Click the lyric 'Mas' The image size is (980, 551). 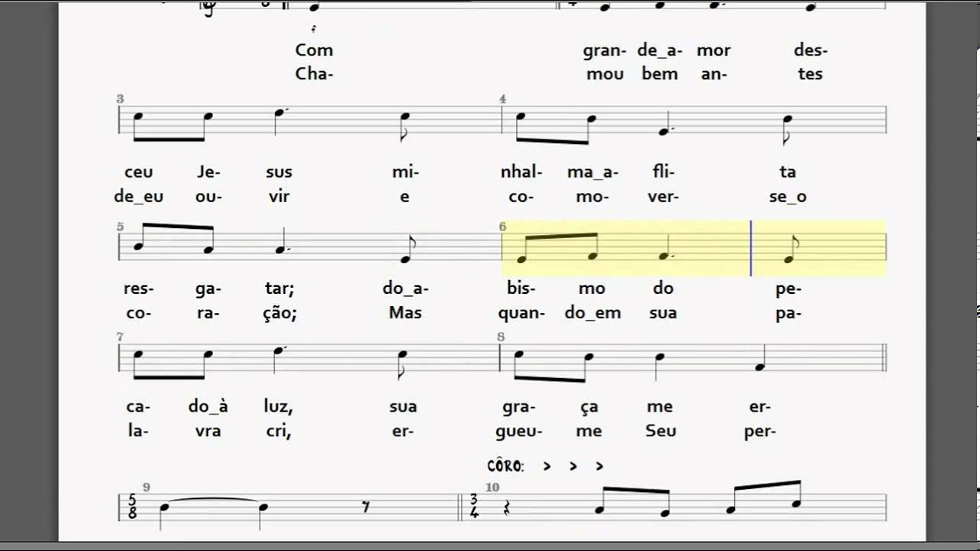click(x=405, y=313)
